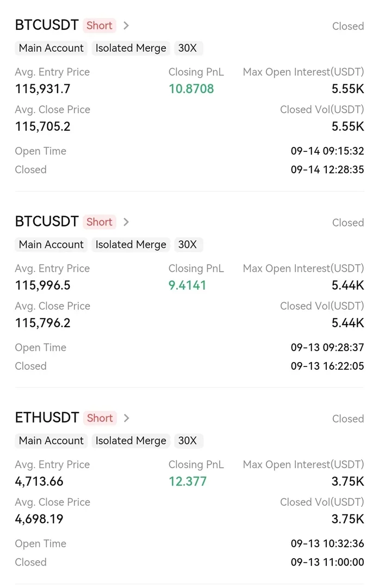Image resolution: width=379 pixels, height=588 pixels.
Task: Expand chevron beside BTCUSDT position opened 09-14
Action: click(x=126, y=26)
